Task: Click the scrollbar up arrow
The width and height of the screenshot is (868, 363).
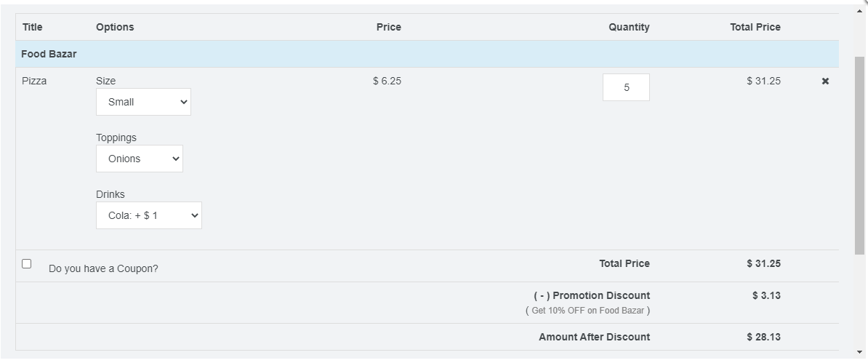Action: pyautogui.click(x=860, y=12)
